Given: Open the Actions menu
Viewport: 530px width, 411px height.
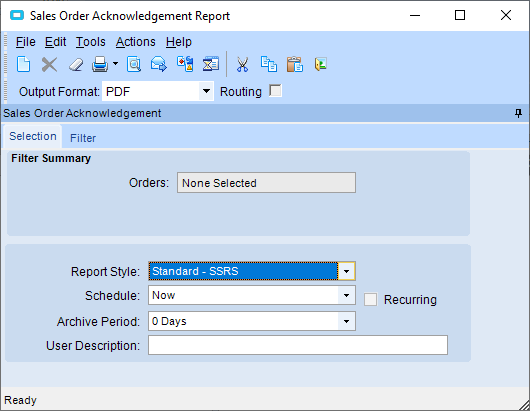Looking at the screenshot, I should [136, 42].
